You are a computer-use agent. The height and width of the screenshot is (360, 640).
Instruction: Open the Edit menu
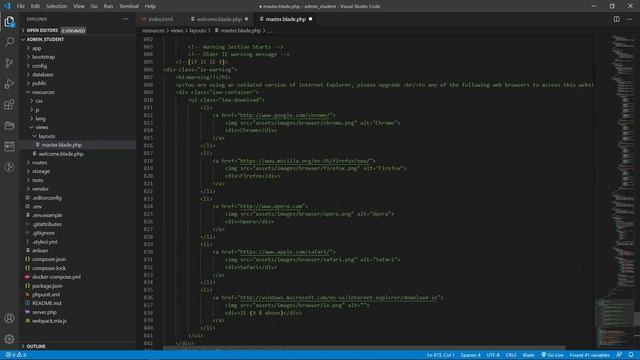(36, 6)
